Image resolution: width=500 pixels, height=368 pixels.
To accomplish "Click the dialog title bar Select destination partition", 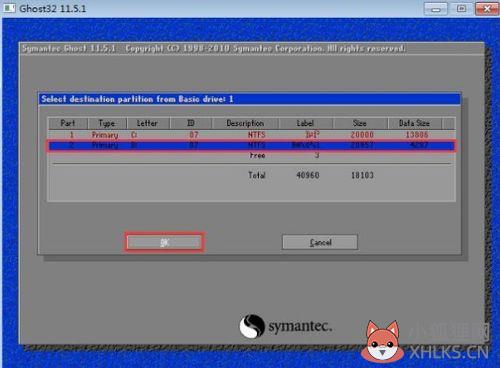I will coord(249,99).
